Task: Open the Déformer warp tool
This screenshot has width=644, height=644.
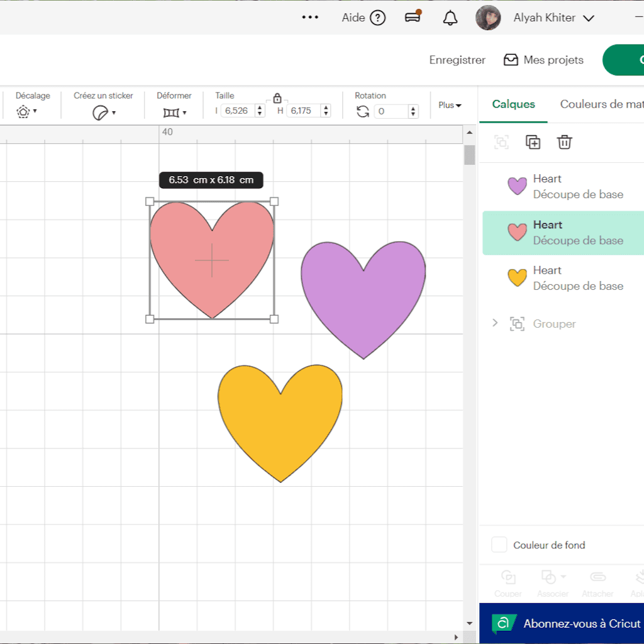Action: (171, 112)
